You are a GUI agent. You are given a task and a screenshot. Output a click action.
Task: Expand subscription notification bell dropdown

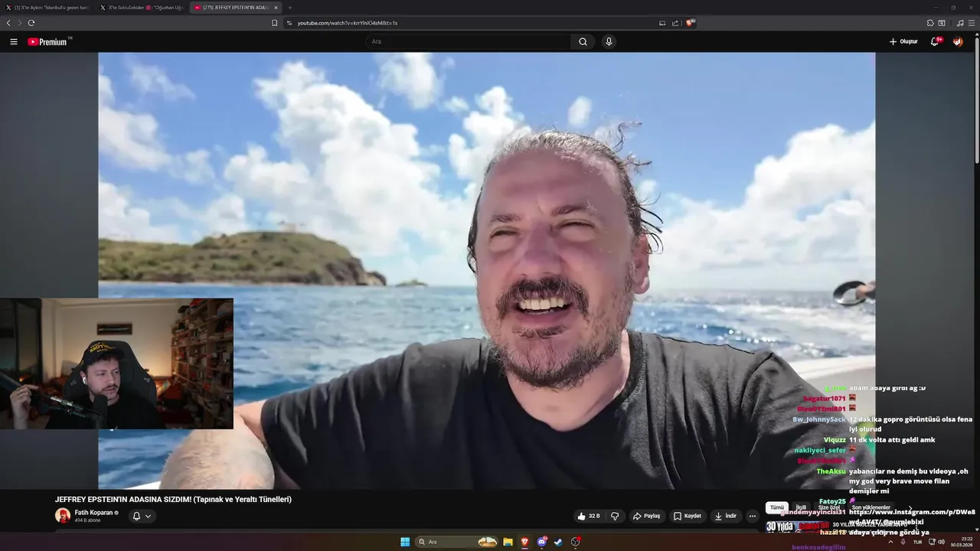pyautogui.click(x=142, y=517)
